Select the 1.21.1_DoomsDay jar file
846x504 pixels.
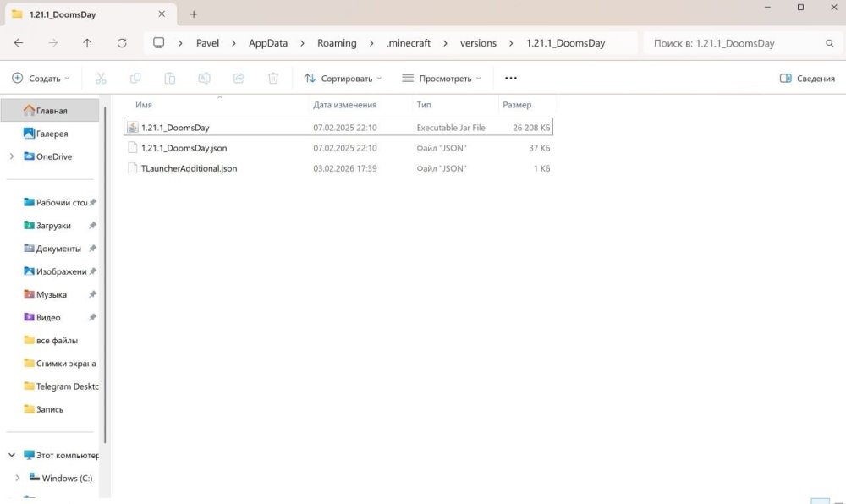point(338,127)
